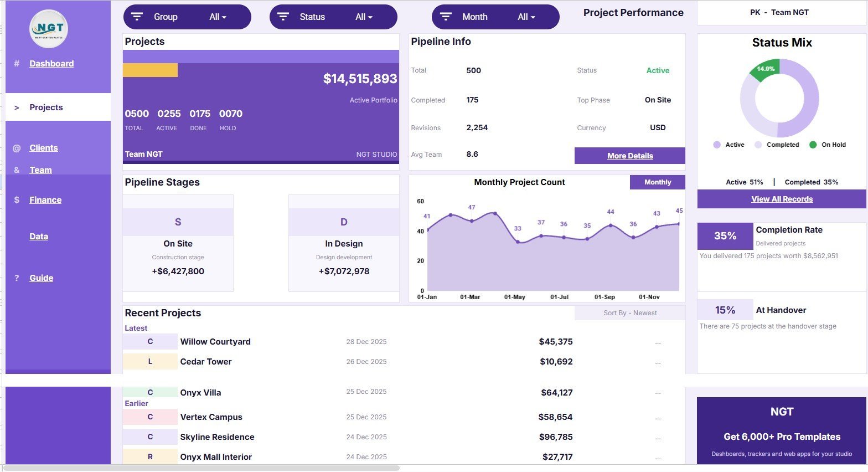868x472 pixels.
Task: Click the 0255 ACTIVE count
Action: click(x=169, y=114)
